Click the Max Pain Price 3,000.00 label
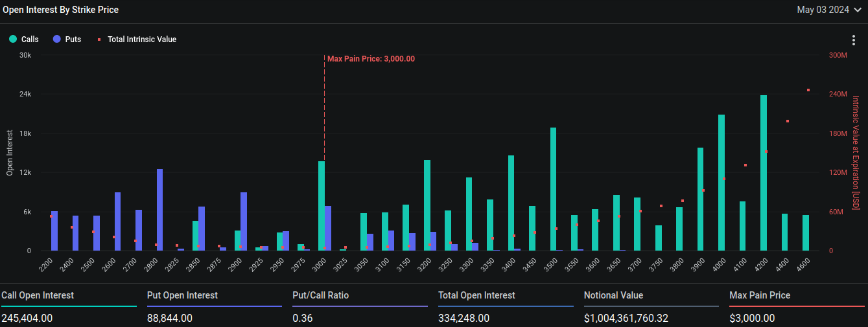Image resolution: width=868 pixels, height=327 pixels. (371, 59)
